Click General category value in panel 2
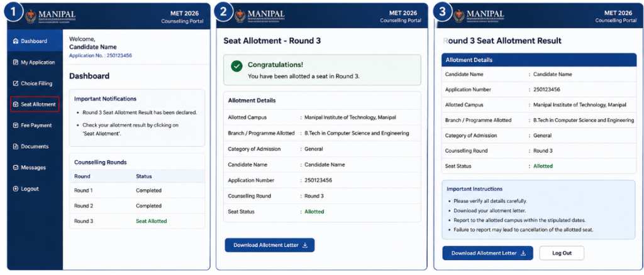 314,149
